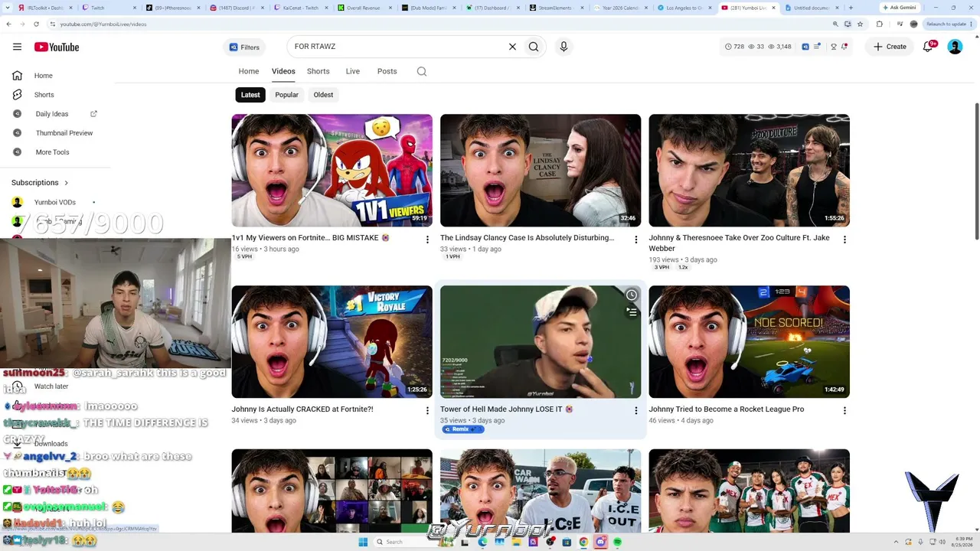Click the Remix badge under Tower of Hell
Screen dimensions: 980x551
pyautogui.click(x=463, y=429)
